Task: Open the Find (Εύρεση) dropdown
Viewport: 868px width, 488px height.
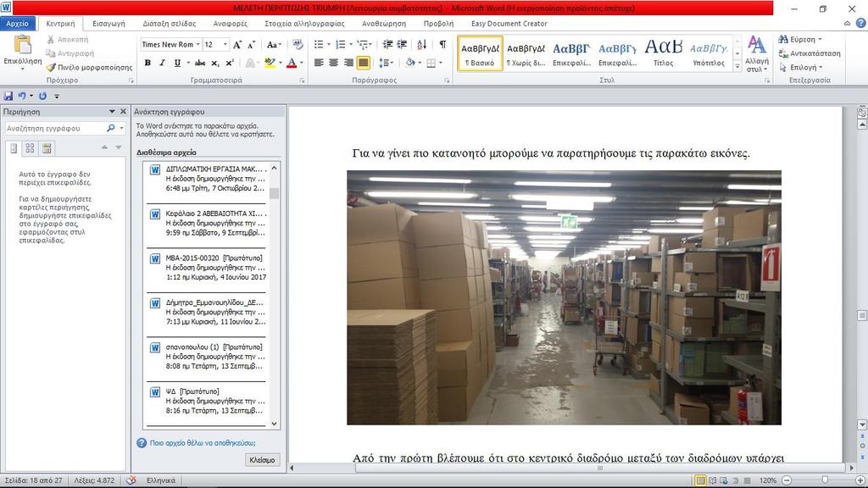Action: [800, 39]
